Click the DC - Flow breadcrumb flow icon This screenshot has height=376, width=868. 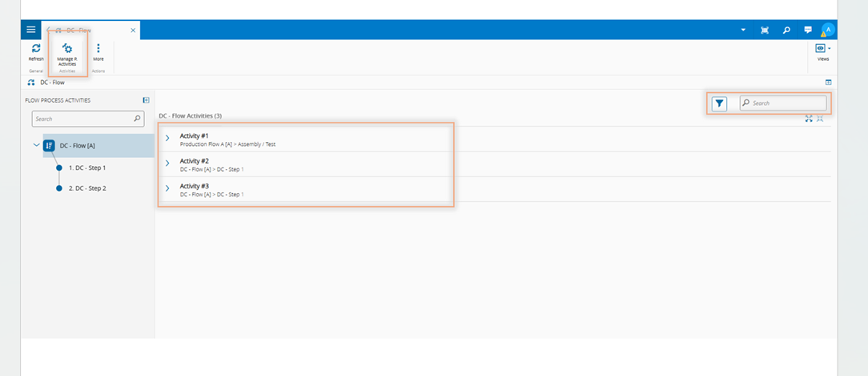pyautogui.click(x=31, y=83)
